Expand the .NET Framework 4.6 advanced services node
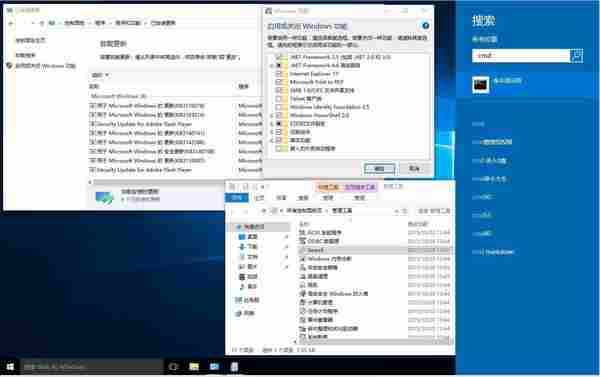 click(x=271, y=65)
